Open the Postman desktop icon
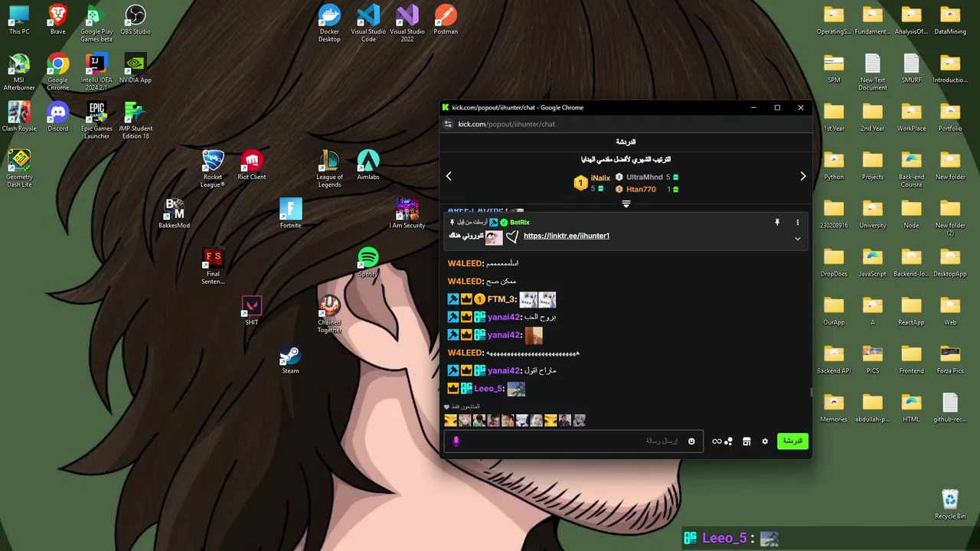Image resolution: width=980 pixels, height=551 pixels. click(x=446, y=20)
